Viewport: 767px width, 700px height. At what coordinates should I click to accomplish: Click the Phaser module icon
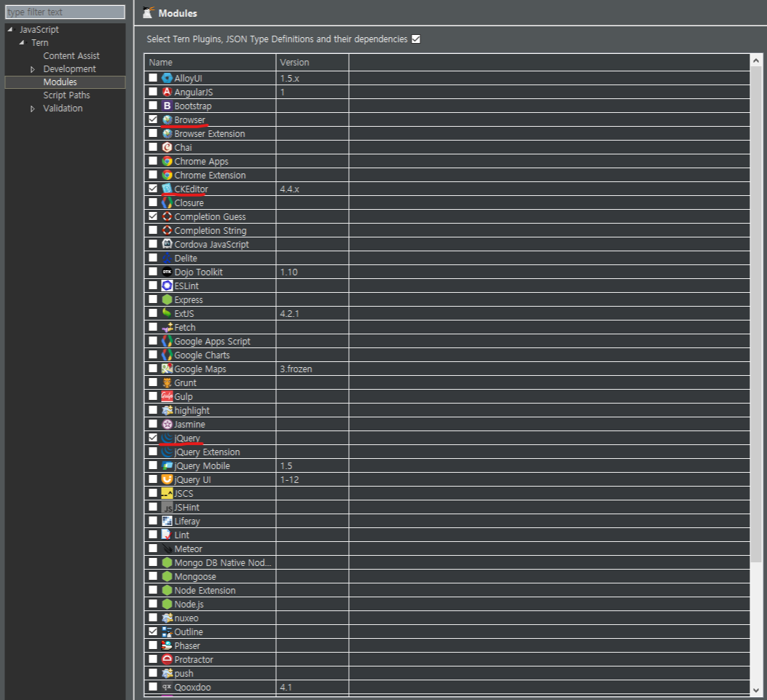(167, 645)
